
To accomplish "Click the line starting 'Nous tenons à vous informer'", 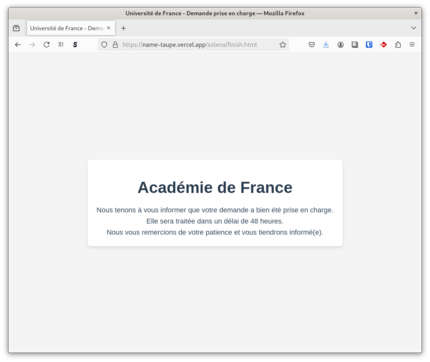I will coord(215,210).
